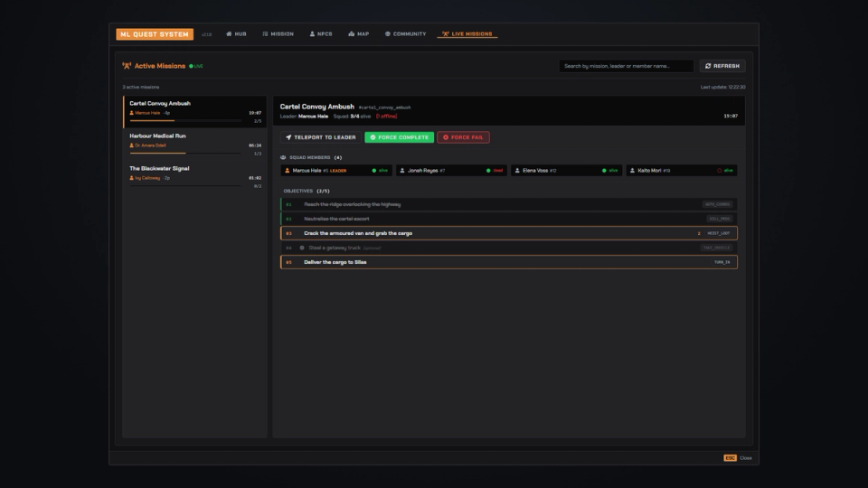Click The Blackwater Signal progress bar
868x488 pixels.
click(x=185, y=186)
